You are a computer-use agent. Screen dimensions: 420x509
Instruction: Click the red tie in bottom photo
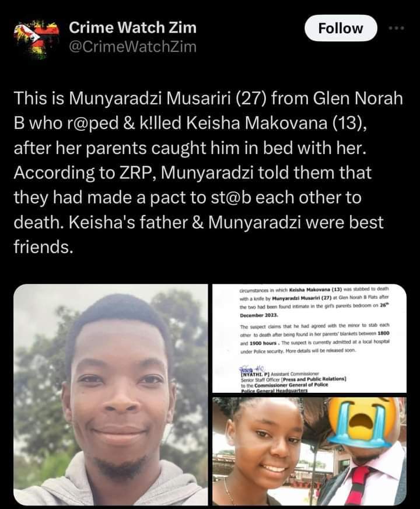[x=360, y=484]
